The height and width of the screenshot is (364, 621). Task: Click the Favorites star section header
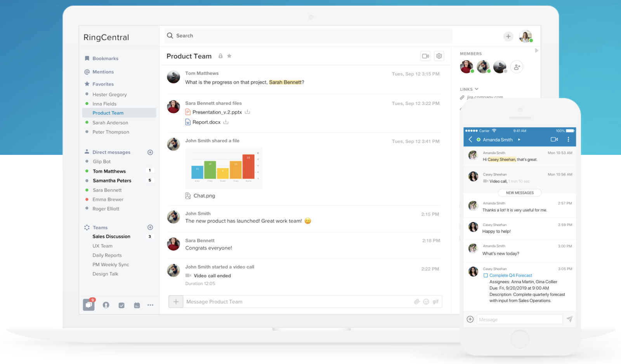(x=99, y=84)
